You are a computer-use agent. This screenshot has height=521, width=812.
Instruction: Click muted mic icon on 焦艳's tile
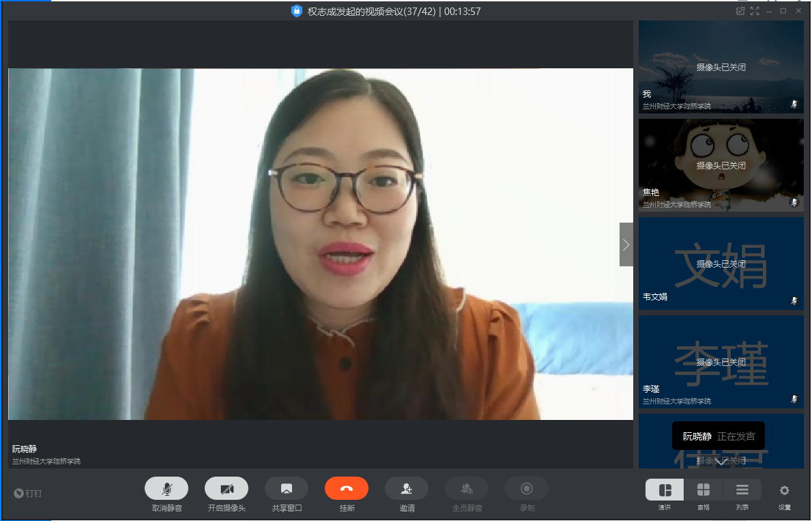(x=794, y=202)
